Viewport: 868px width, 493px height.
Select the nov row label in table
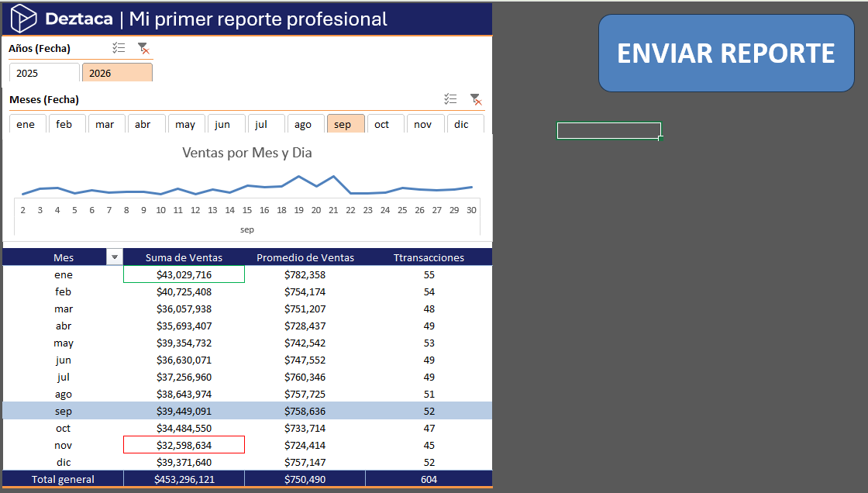[x=63, y=446]
